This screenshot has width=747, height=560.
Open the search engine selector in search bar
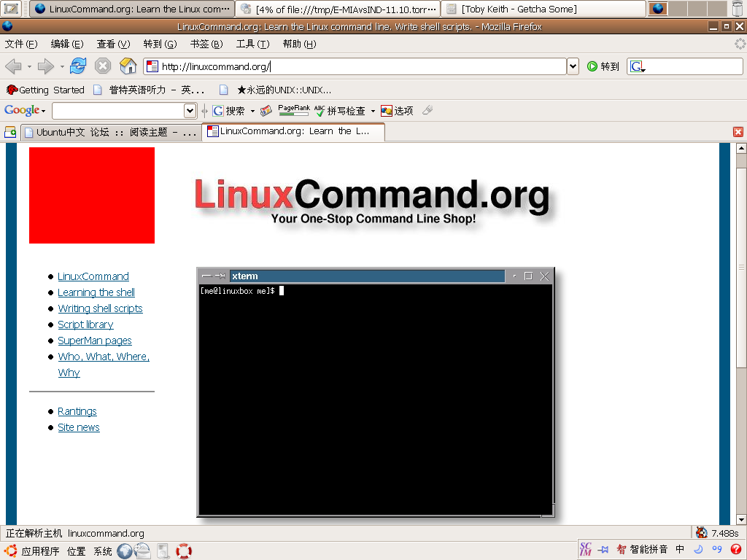[x=638, y=66]
